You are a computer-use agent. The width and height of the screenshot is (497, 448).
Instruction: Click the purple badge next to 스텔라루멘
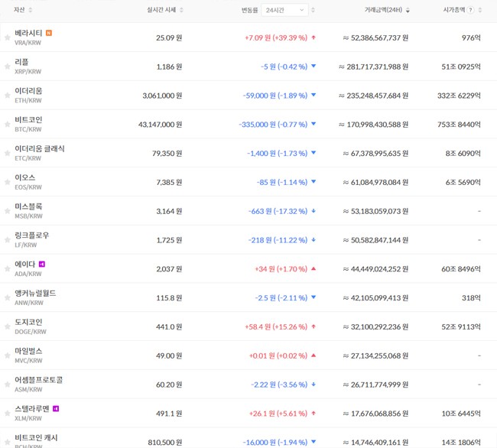(x=56, y=409)
